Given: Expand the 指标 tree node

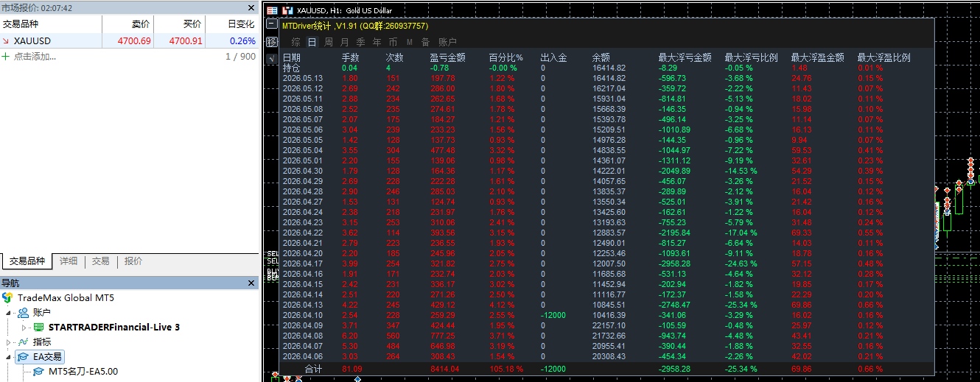Looking at the screenshot, I should point(10,342).
